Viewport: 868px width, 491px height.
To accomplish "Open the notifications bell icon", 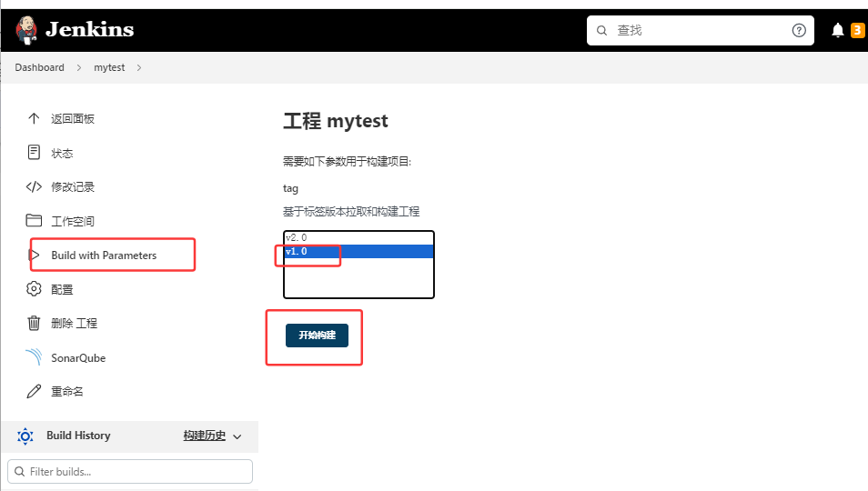I will (838, 30).
